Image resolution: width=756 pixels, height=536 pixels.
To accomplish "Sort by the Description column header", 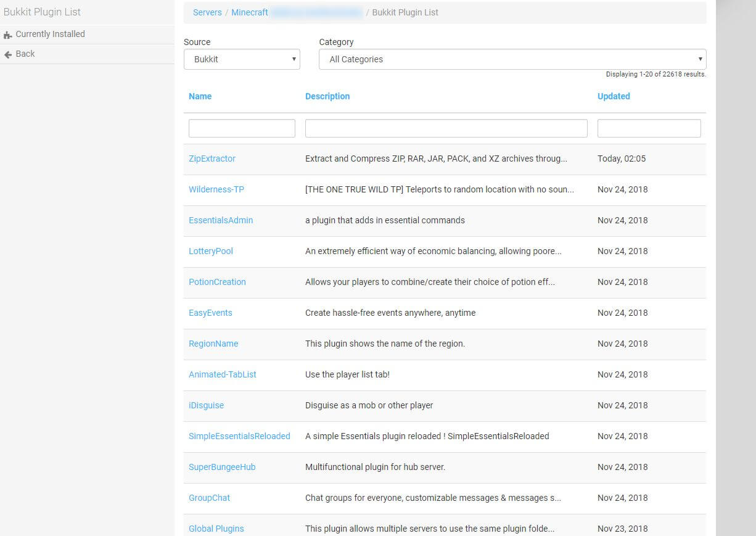I will coord(327,96).
